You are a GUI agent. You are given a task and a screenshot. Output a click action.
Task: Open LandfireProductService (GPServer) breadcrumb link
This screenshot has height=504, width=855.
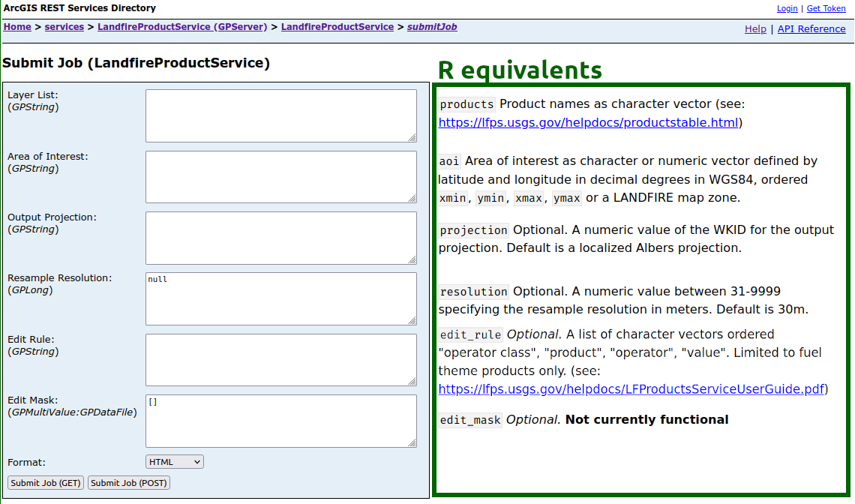point(182,27)
